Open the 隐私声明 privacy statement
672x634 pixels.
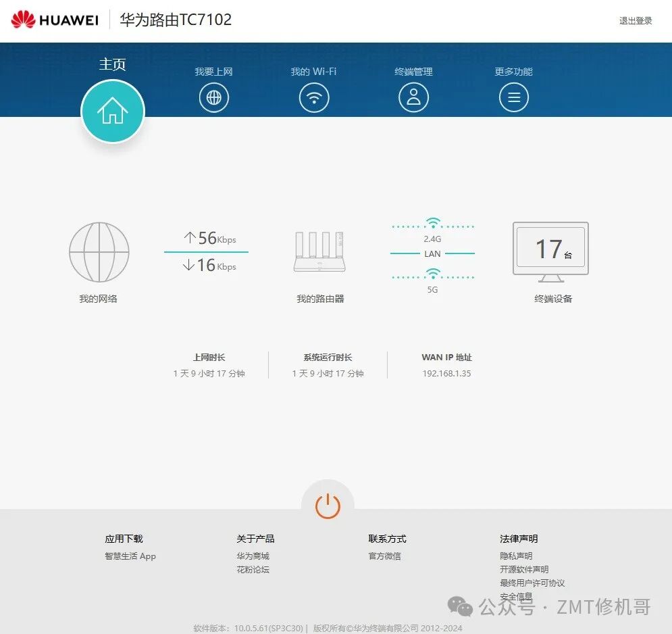tap(517, 556)
